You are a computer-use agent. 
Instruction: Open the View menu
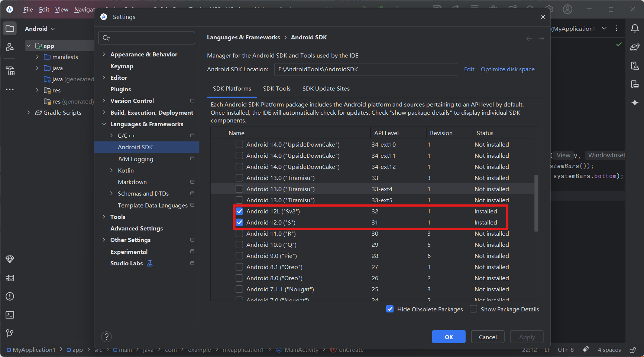(62, 9)
